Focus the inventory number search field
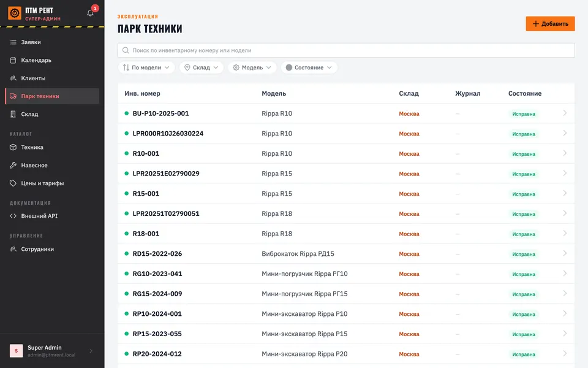 point(346,50)
